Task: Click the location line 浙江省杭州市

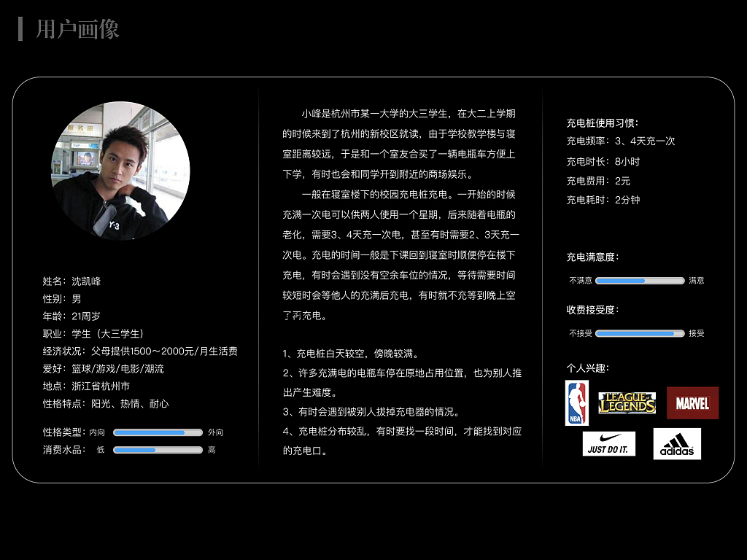Action: [86, 386]
